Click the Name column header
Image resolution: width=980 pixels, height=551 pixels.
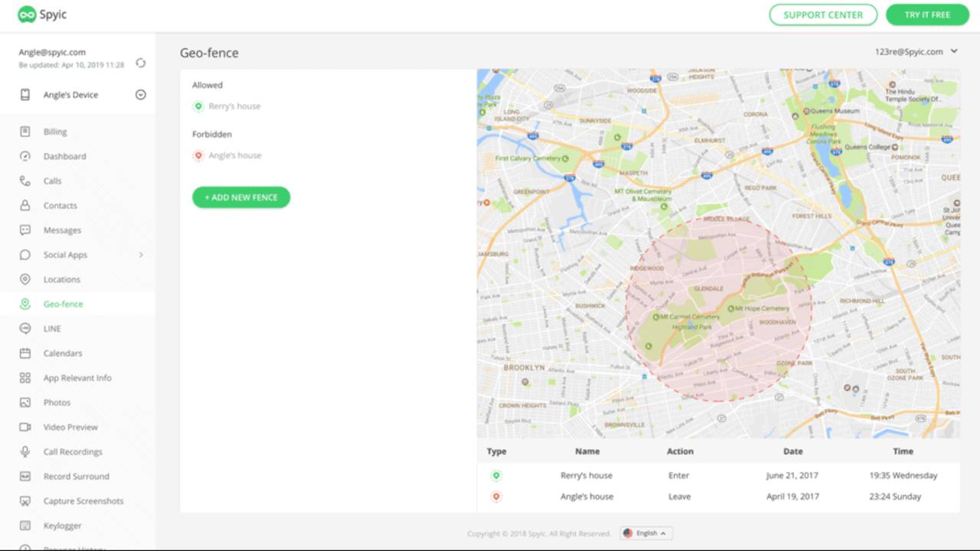click(x=587, y=452)
